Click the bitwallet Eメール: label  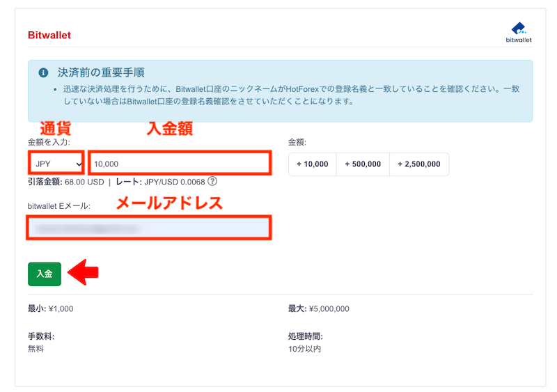point(59,206)
